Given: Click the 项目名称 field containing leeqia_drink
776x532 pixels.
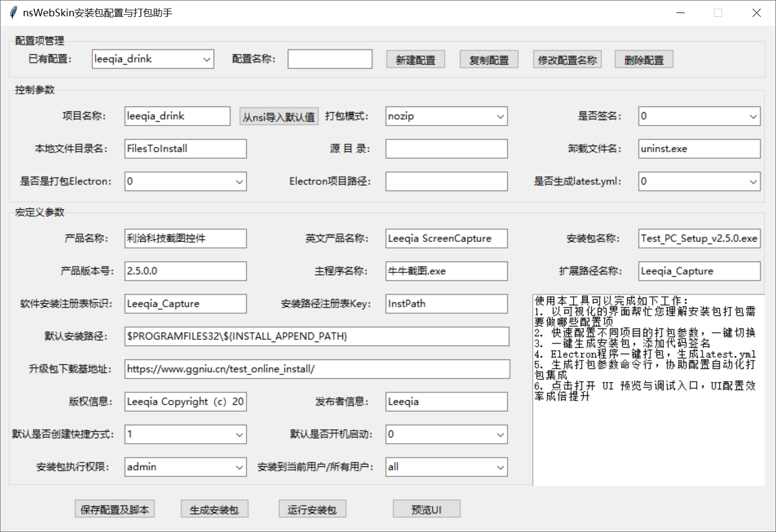Looking at the screenshot, I should pyautogui.click(x=177, y=116).
